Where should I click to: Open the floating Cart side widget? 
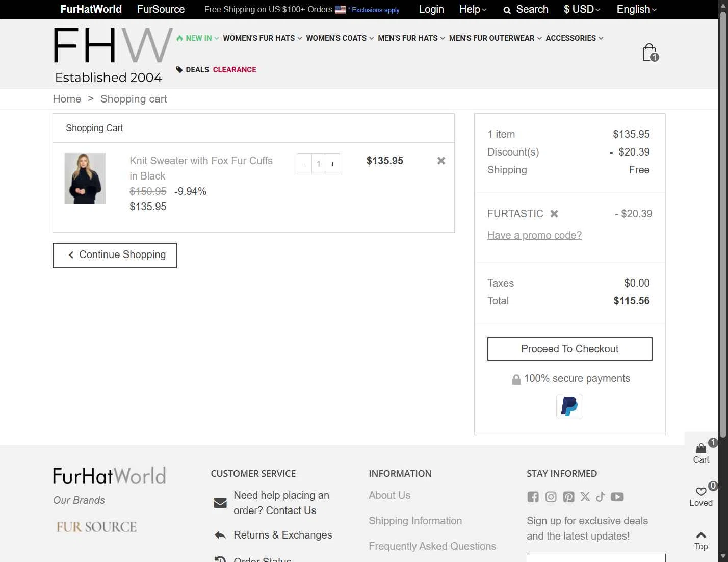(701, 453)
